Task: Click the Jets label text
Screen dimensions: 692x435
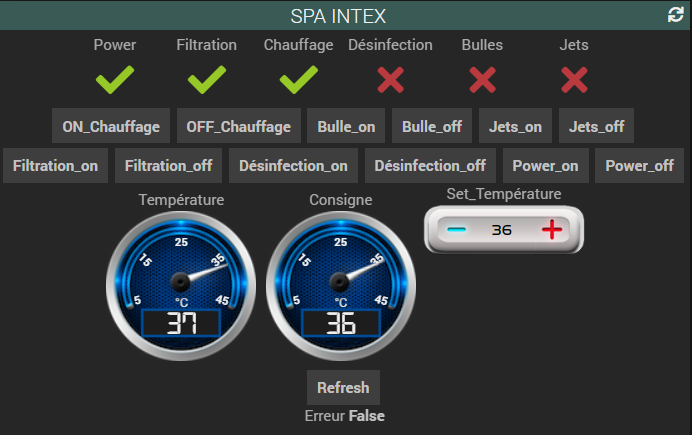Action: click(574, 45)
